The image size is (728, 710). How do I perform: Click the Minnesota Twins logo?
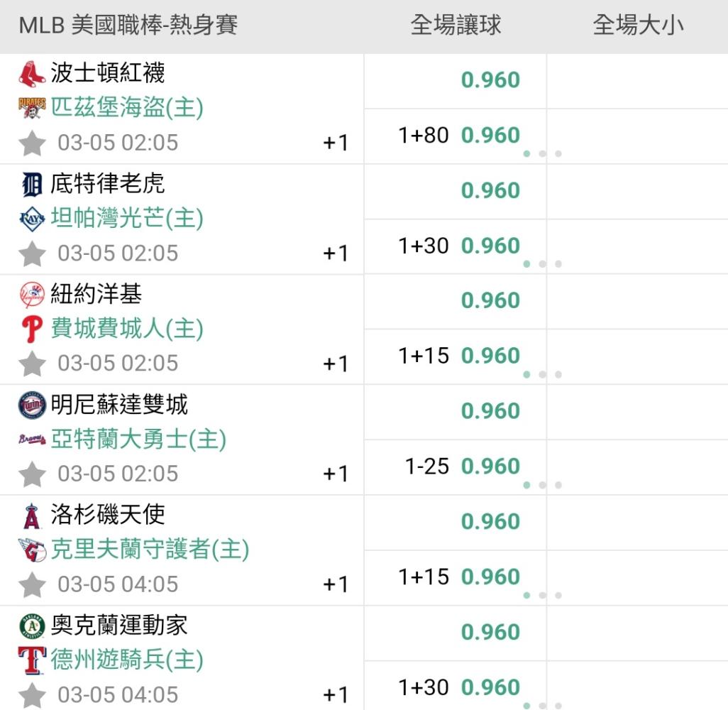pos(32,405)
